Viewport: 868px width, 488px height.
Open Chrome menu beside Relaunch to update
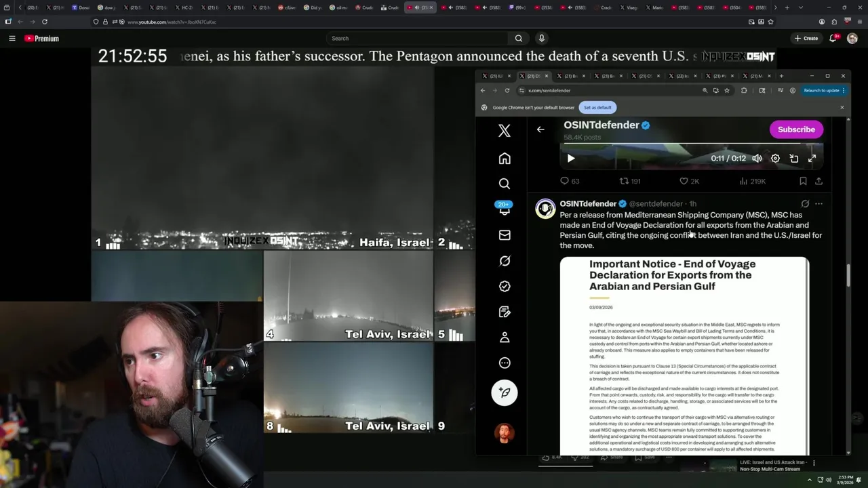pos(844,90)
